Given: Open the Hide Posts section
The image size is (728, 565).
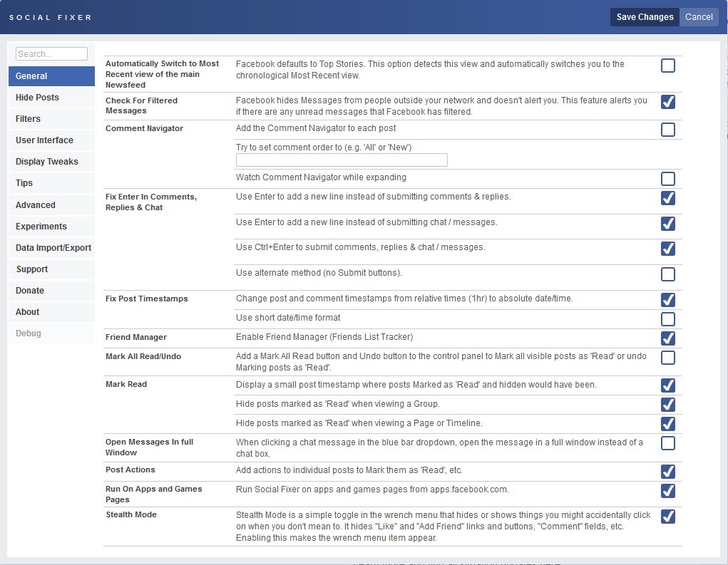Looking at the screenshot, I should (51, 98).
